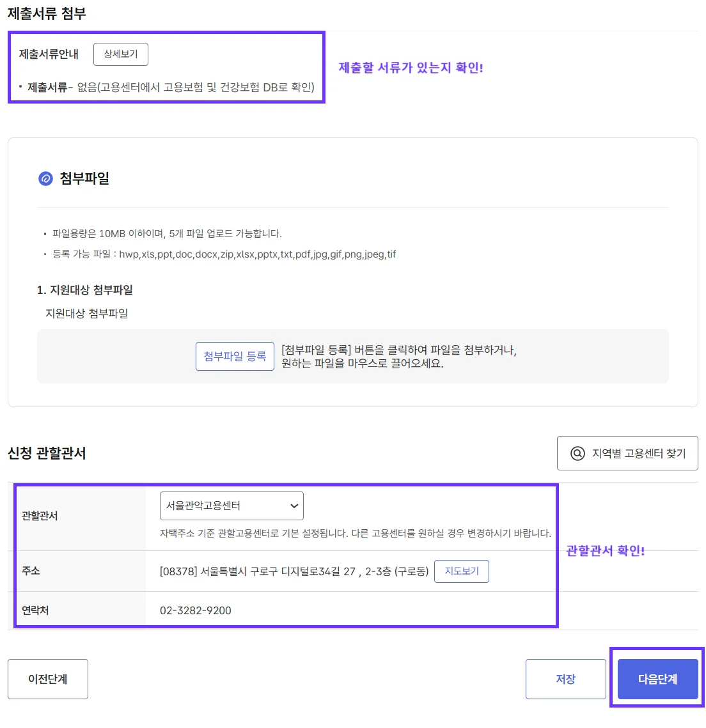Click the 상세보기 button next to 제출서류안내
This screenshot has width=706, height=728.
[x=120, y=54]
